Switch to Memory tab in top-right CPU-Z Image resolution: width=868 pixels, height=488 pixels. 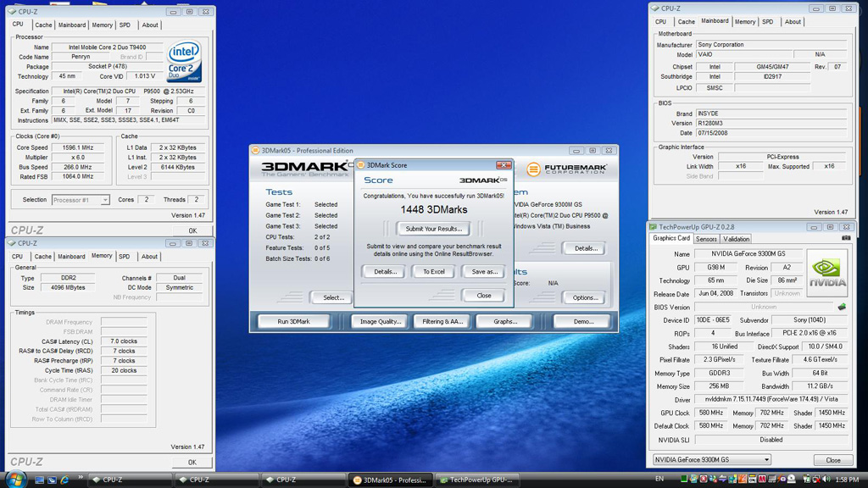point(745,21)
